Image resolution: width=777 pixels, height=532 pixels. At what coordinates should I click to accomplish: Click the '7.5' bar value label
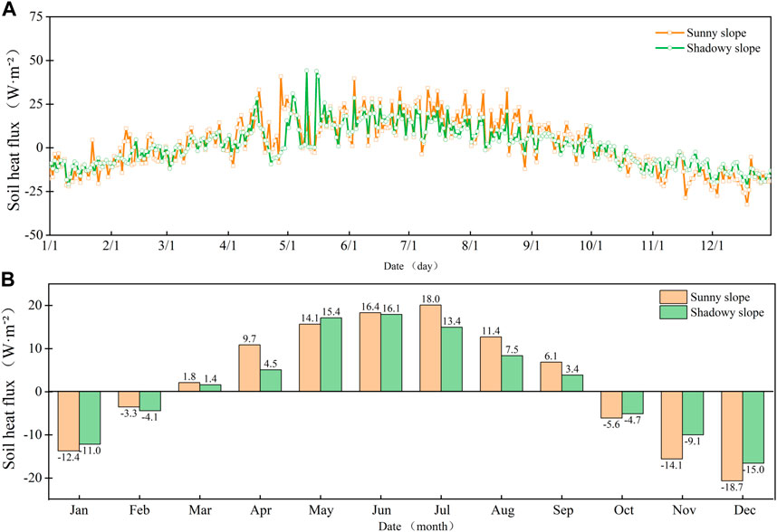click(x=512, y=350)
